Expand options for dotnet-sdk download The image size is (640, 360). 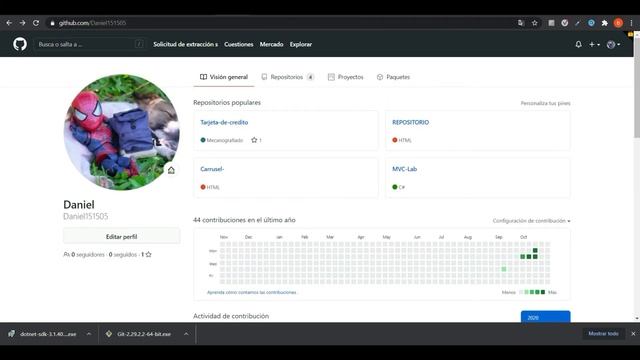89,334
